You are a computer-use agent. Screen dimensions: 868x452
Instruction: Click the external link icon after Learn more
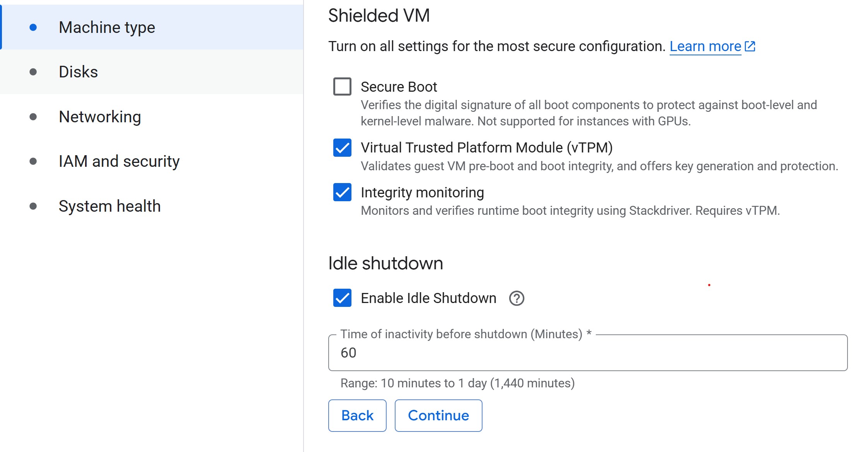point(750,46)
